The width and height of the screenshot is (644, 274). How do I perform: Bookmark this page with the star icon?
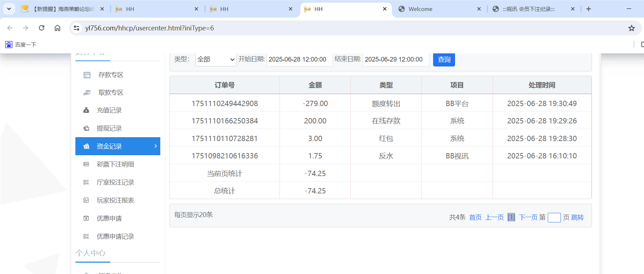tap(631, 28)
